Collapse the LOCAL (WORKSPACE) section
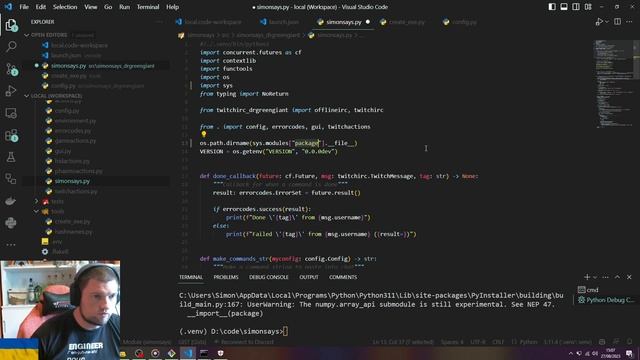 [x=27, y=96]
